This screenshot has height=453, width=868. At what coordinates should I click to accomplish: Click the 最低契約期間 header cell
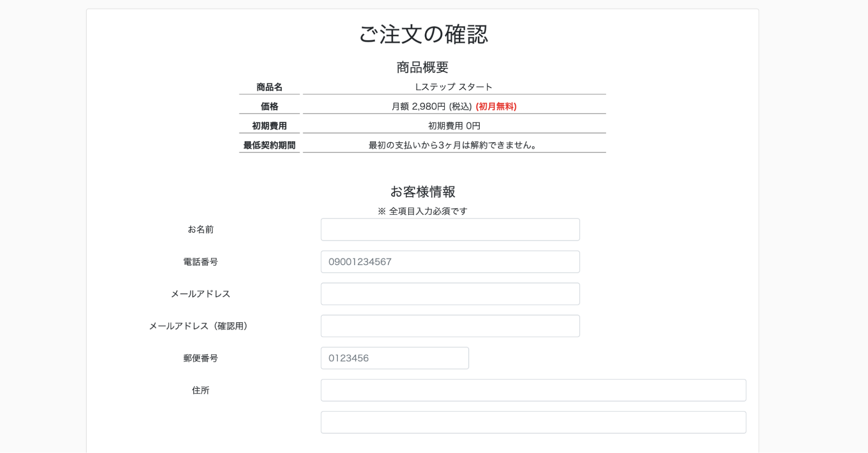click(269, 145)
